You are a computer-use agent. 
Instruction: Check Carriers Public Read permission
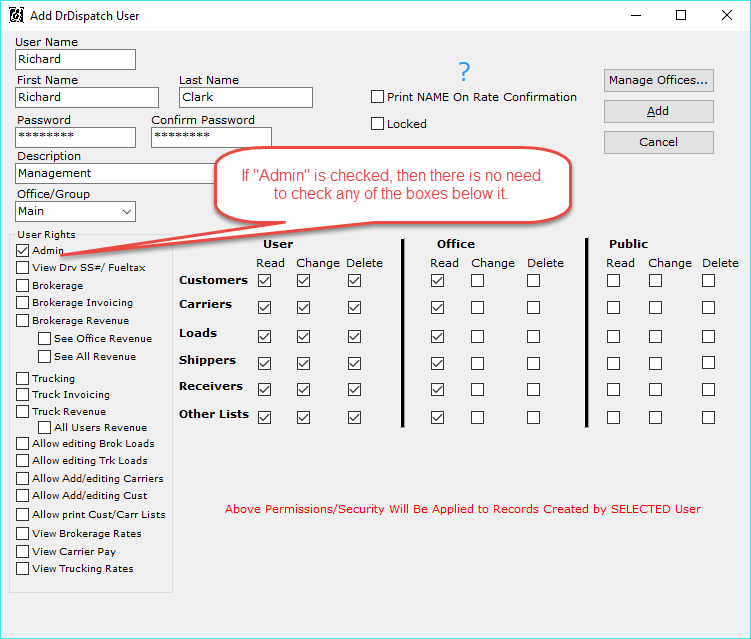[x=614, y=308]
